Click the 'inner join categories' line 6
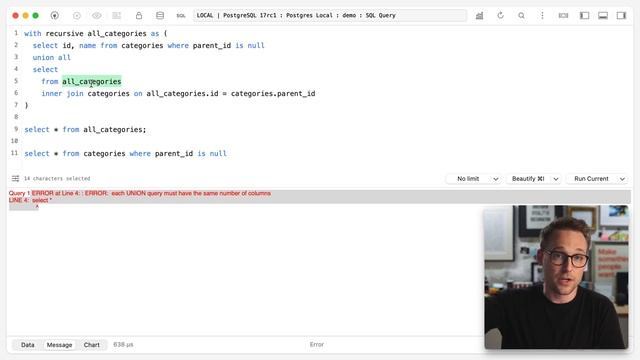 [178, 93]
